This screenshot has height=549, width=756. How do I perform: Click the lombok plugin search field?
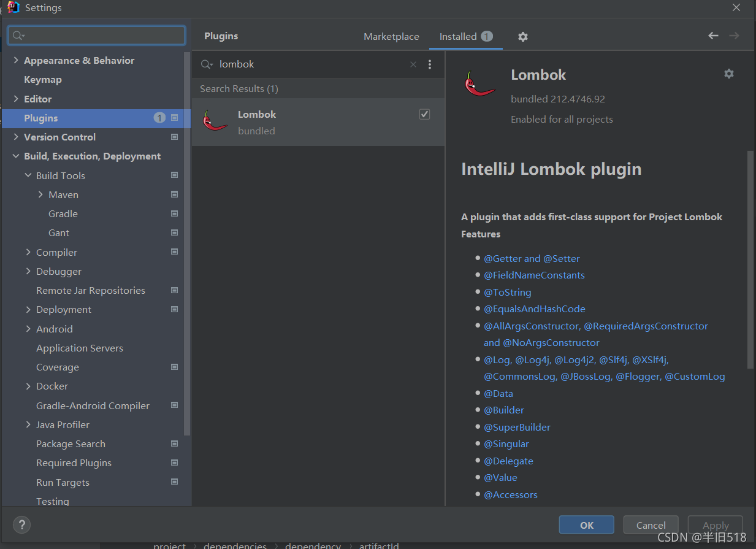pyautogui.click(x=313, y=64)
